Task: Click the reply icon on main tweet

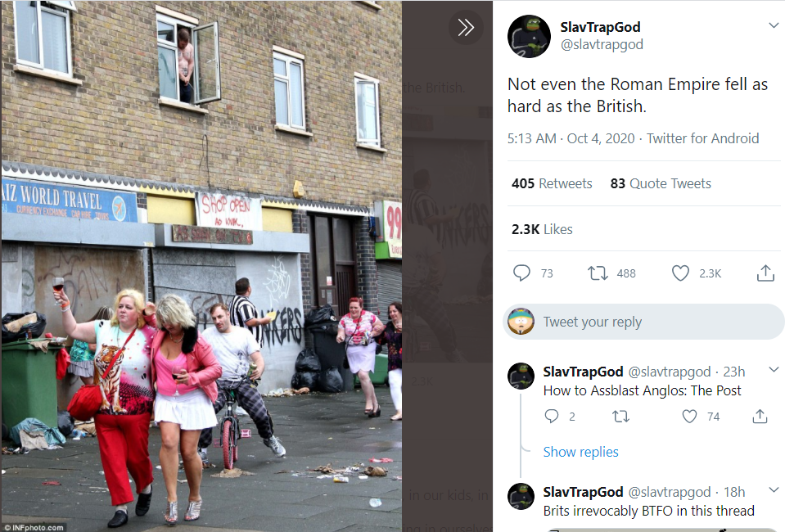Action: (521, 273)
